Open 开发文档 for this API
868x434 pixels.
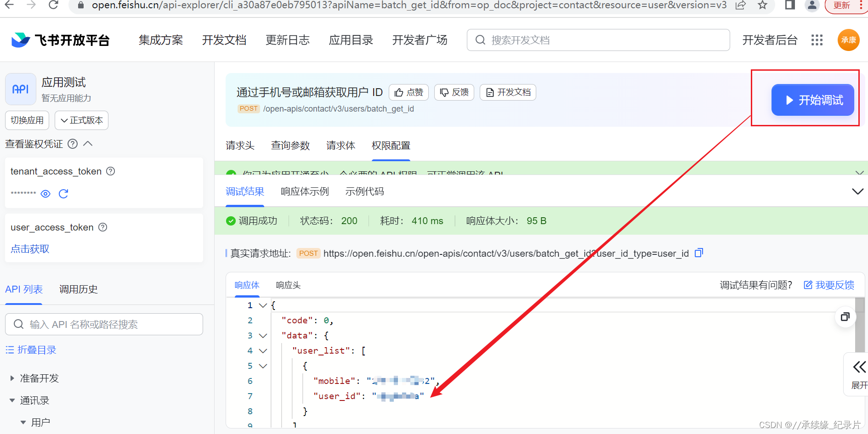508,92
